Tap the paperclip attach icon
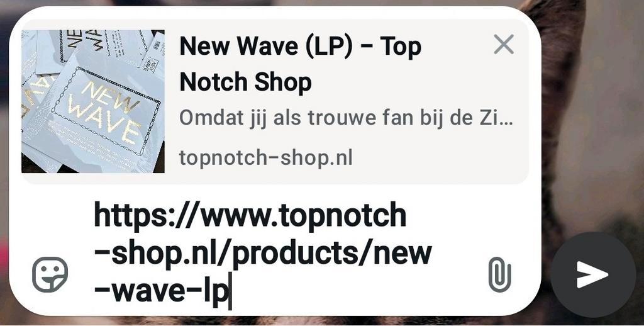Screen dimensions: 644x326 tap(500, 274)
